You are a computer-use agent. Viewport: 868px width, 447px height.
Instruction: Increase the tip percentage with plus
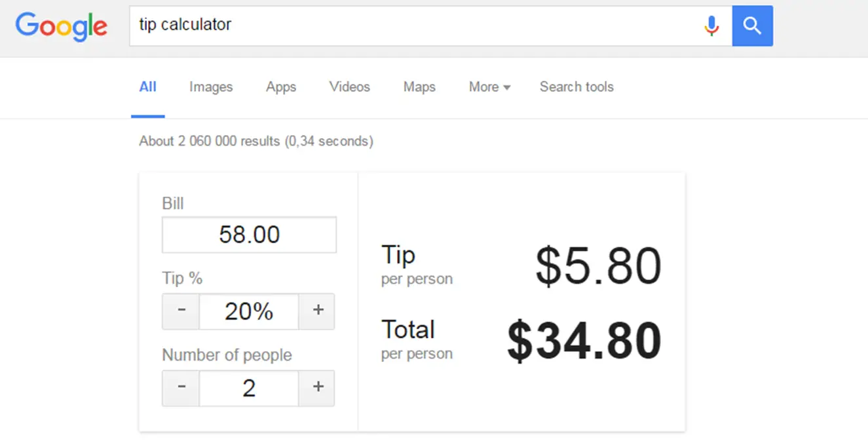(x=318, y=311)
